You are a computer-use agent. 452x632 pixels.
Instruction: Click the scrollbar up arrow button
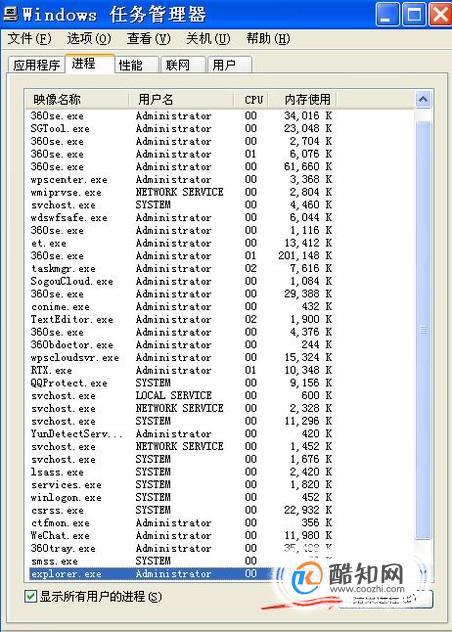423,99
